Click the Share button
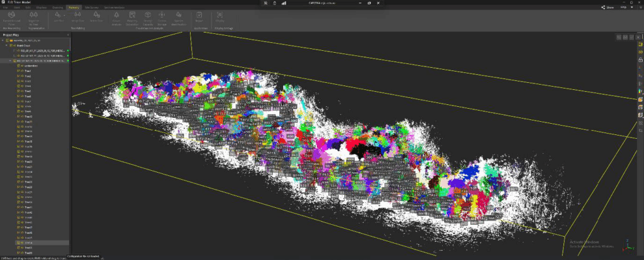 (x=606, y=8)
